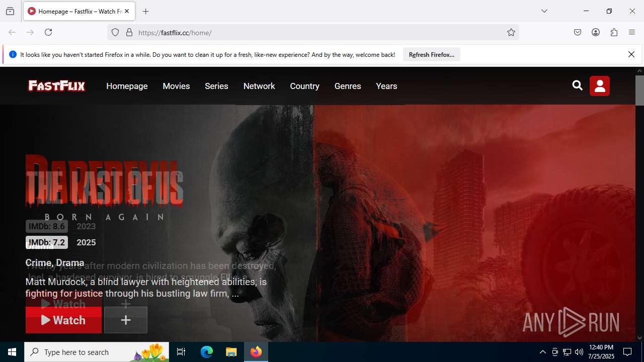This screenshot has height=362, width=644.
Task: Click the red Watch button
Action: click(63, 320)
